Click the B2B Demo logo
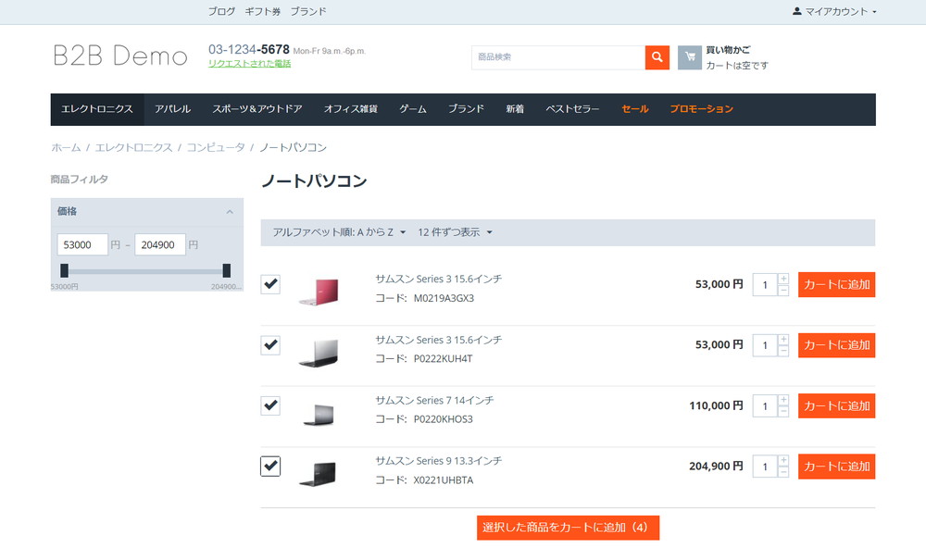The width and height of the screenshot is (926, 560). 120,56
